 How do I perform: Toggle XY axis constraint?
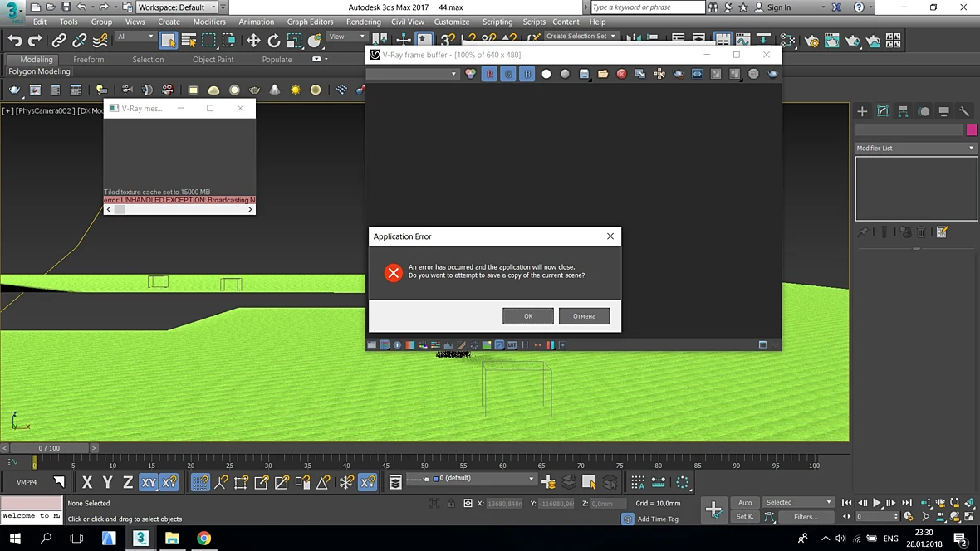(x=149, y=482)
